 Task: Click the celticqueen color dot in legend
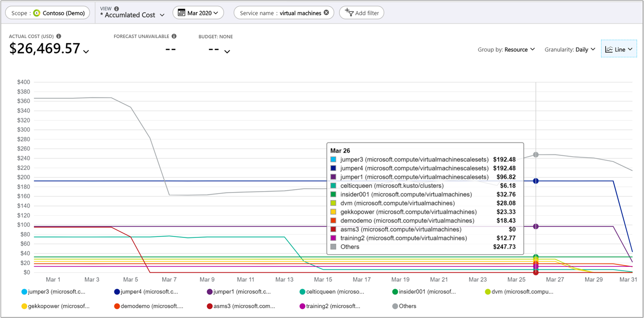click(x=302, y=292)
